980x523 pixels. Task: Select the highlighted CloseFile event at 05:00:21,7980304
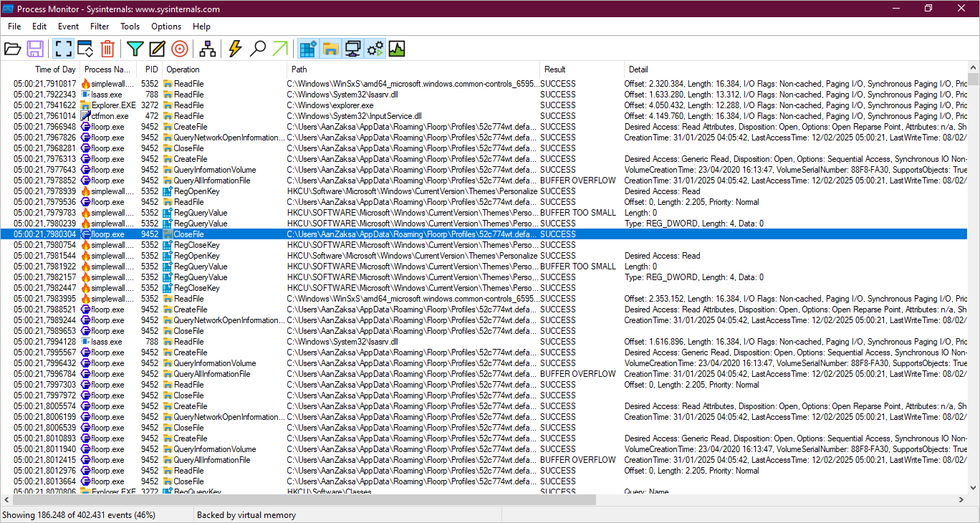(484, 234)
